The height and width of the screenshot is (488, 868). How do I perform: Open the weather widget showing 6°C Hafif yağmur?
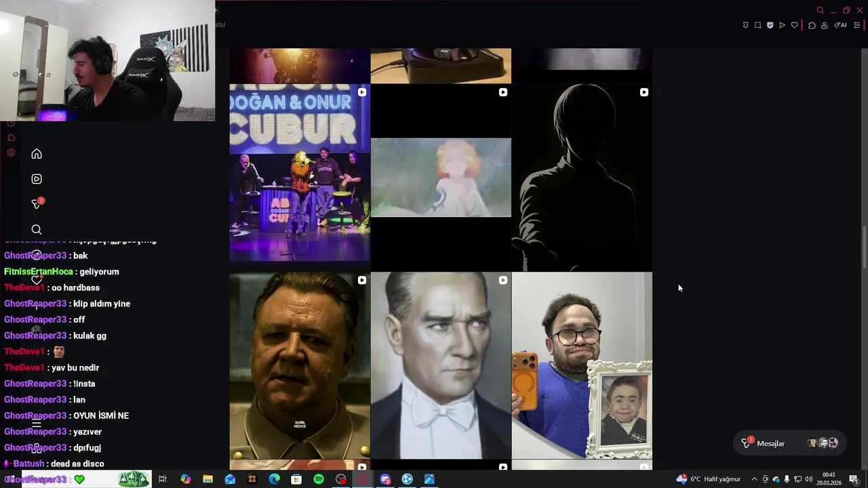[708, 479]
